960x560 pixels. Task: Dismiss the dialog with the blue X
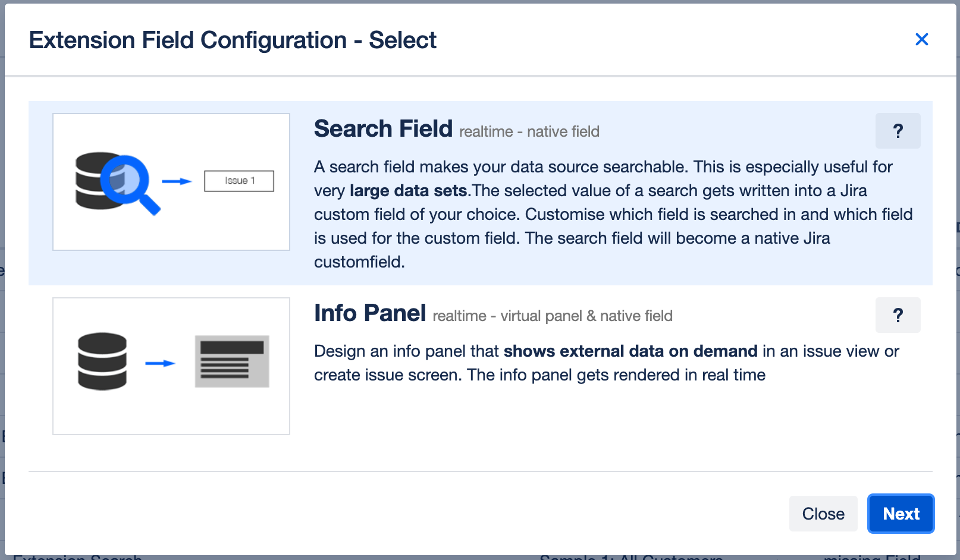pyautogui.click(x=922, y=39)
